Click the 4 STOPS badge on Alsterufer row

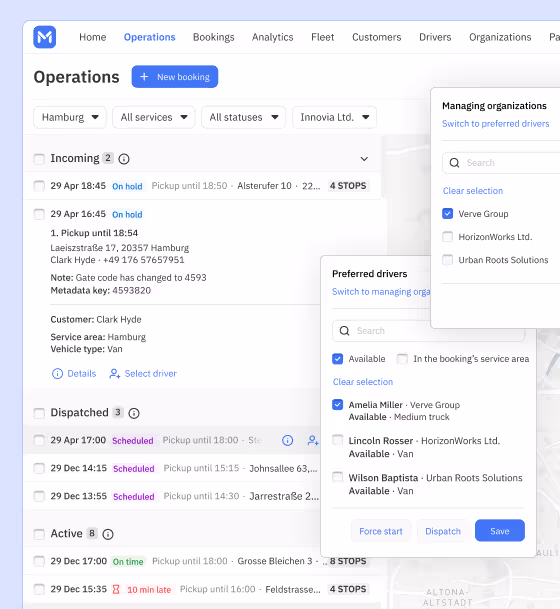[x=348, y=186]
